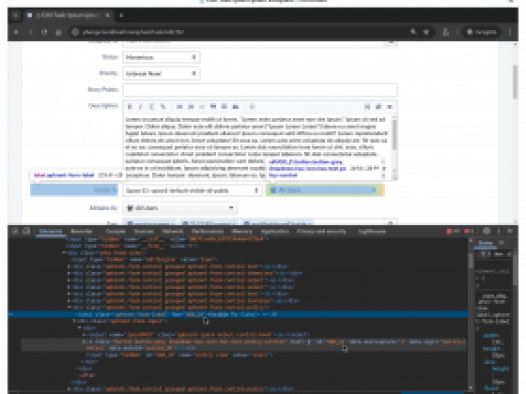Open the Priority dropdown

click(x=161, y=73)
